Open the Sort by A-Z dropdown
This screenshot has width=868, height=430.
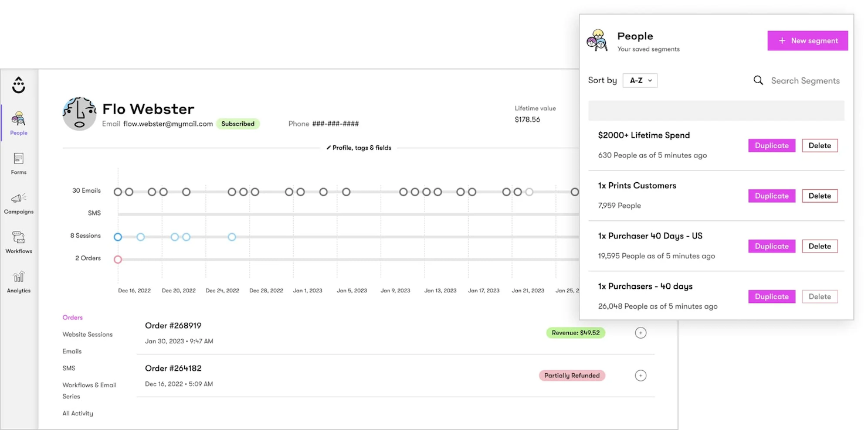tap(639, 80)
